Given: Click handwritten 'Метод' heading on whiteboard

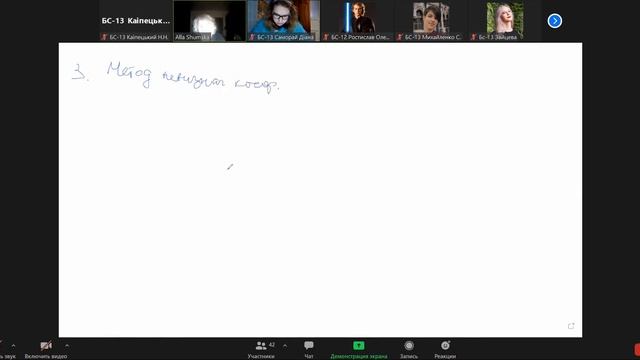Looking at the screenshot, I should coord(129,74).
